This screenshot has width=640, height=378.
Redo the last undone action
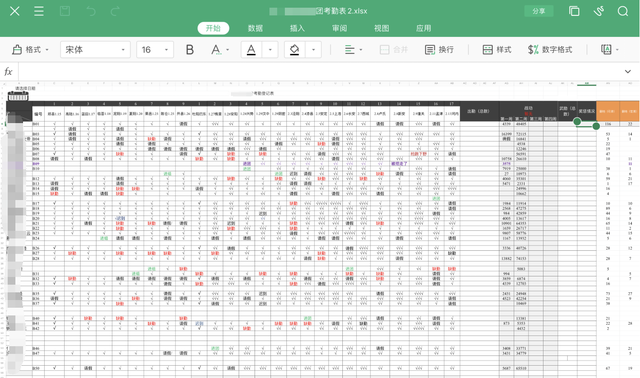point(116,11)
